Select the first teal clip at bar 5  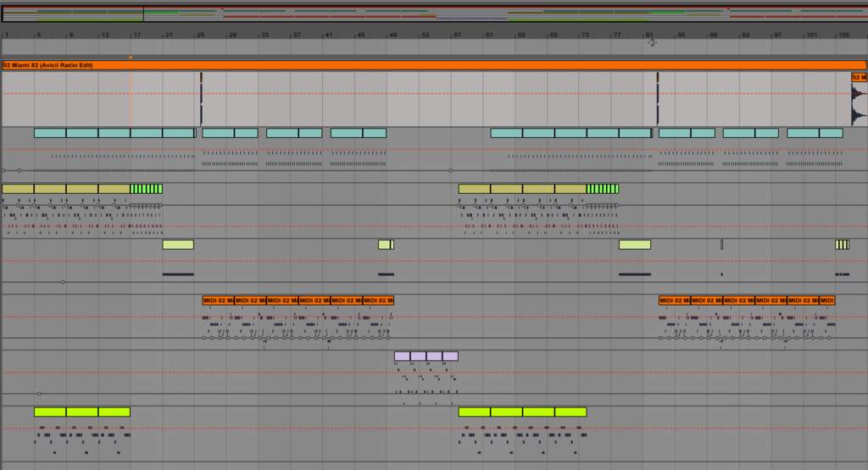click(x=50, y=133)
